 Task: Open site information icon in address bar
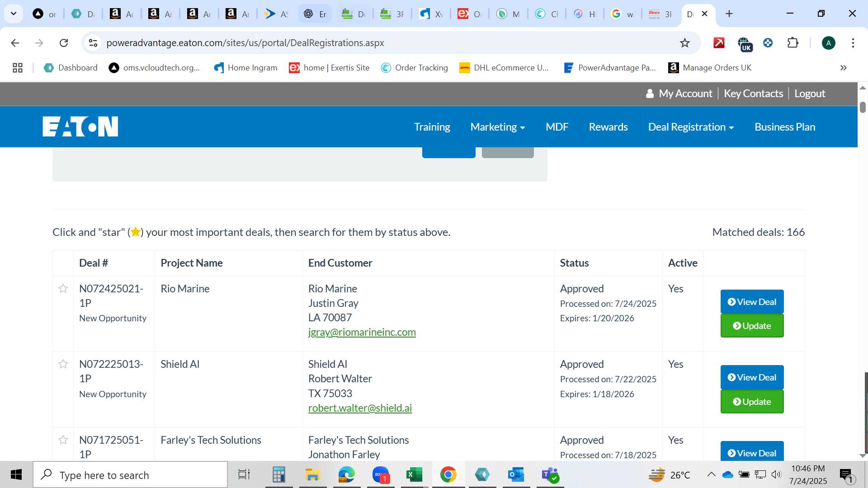pyautogui.click(x=93, y=43)
